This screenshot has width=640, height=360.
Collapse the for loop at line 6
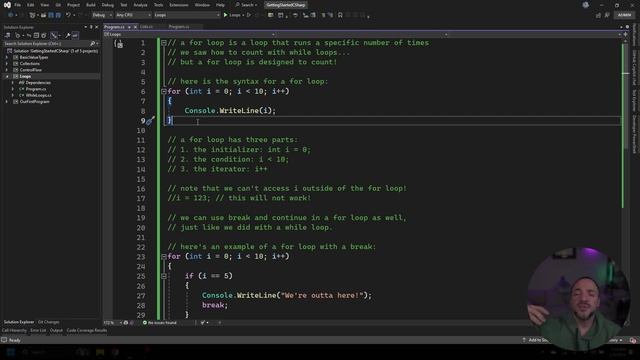(164, 91)
